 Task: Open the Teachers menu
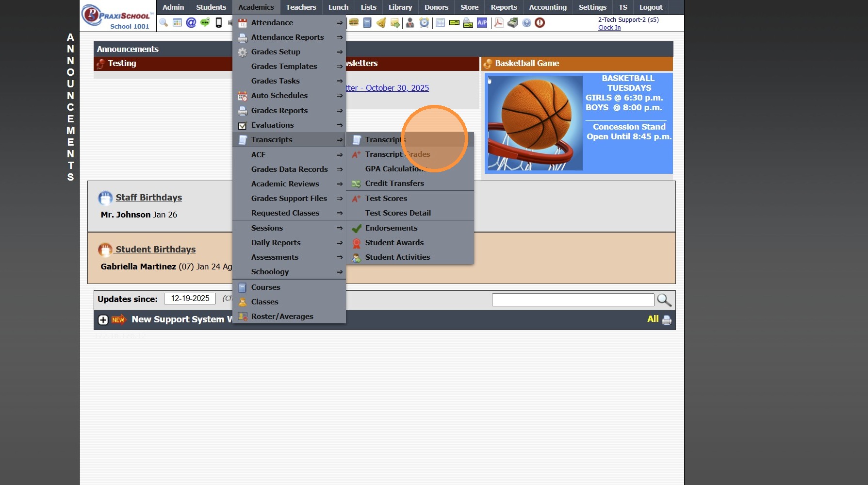[301, 7]
